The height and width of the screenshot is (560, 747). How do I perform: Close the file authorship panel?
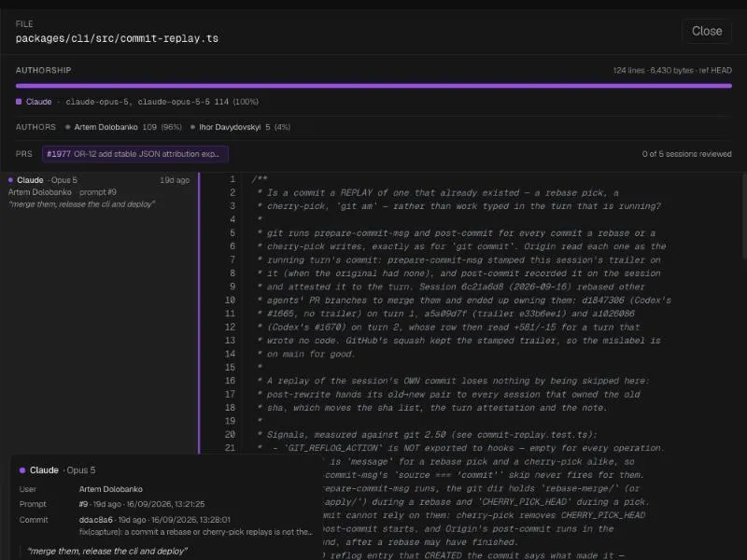click(707, 31)
